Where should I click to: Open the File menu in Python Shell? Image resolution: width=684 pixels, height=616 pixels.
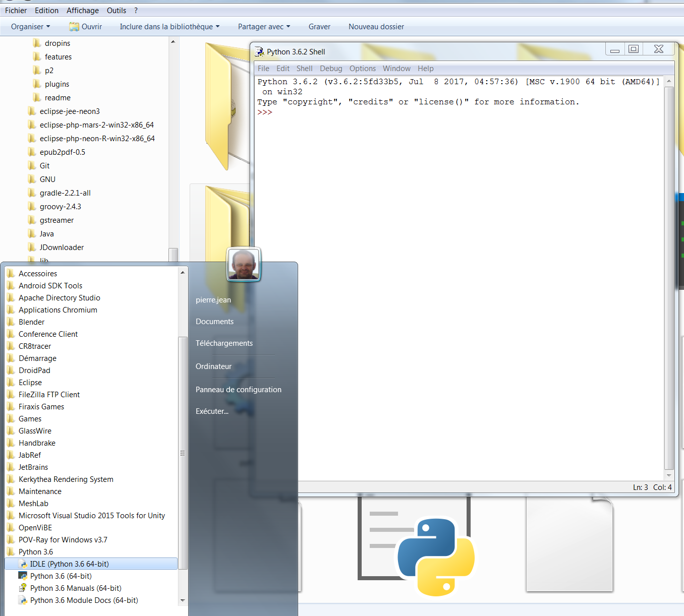pos(263,69)
